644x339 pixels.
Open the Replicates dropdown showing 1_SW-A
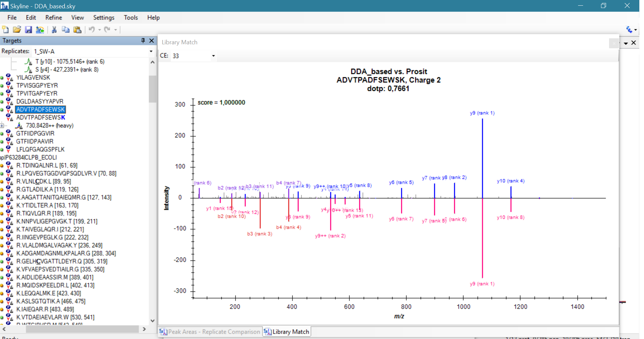click(x=151, y=51)
